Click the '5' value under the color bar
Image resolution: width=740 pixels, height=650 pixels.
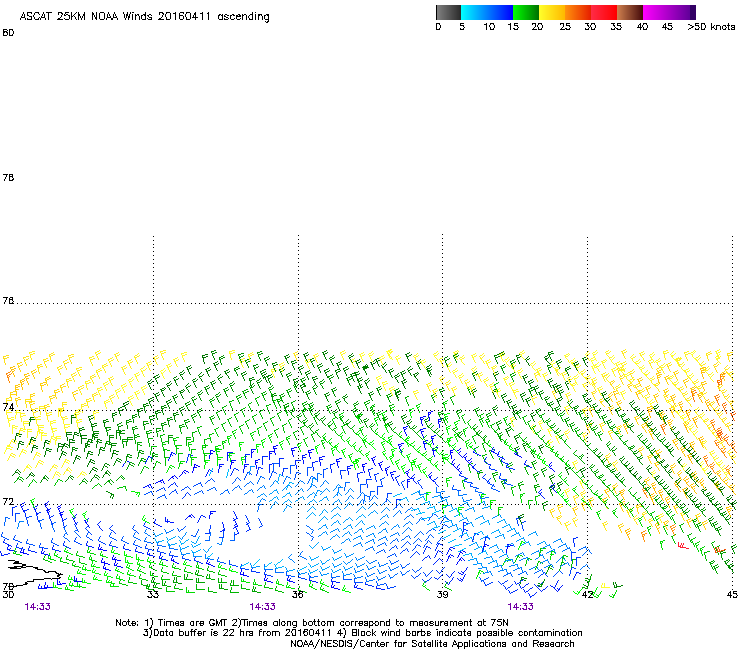[462, 27]
